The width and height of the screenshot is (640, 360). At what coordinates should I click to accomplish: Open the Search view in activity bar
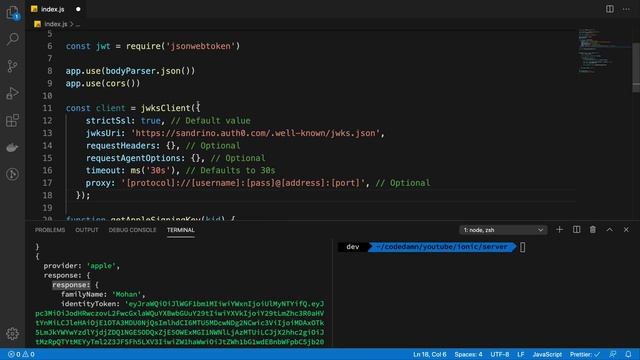tap(12, 39)
